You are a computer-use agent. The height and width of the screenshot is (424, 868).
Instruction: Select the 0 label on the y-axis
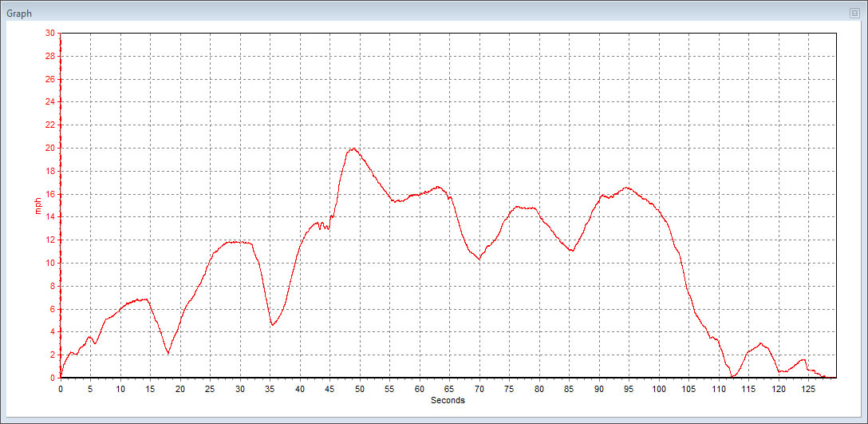click(x=52, y=378)
